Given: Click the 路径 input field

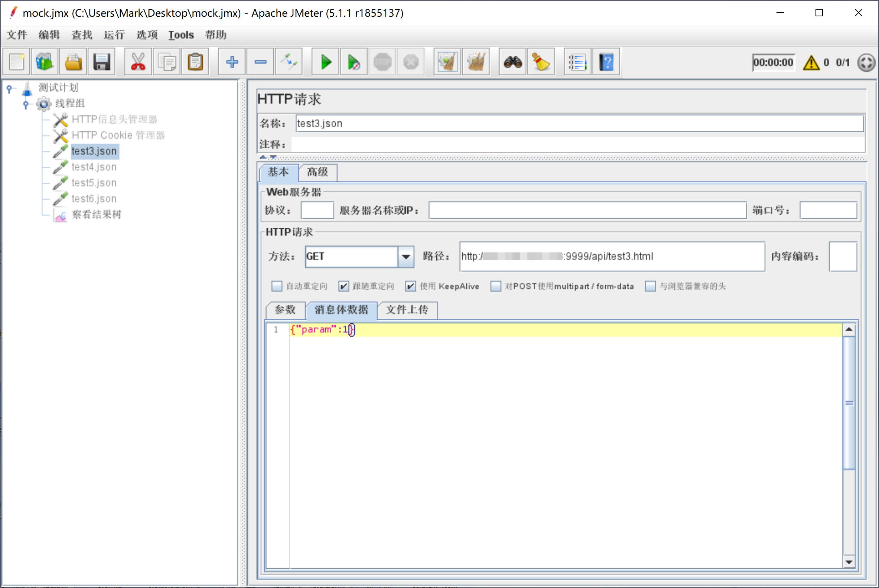Looking at the screenshot, I should pos(612,257).
